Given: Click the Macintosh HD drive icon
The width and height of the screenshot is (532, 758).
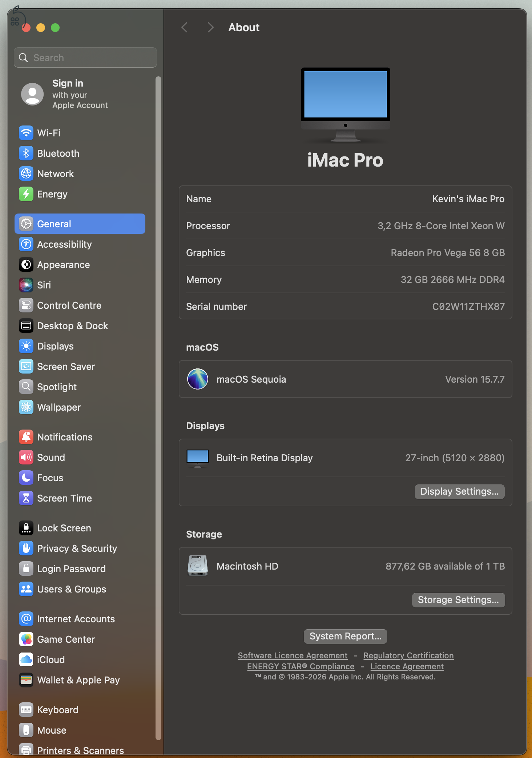Looking at the screenshot, I should click(x=198, y=566).
